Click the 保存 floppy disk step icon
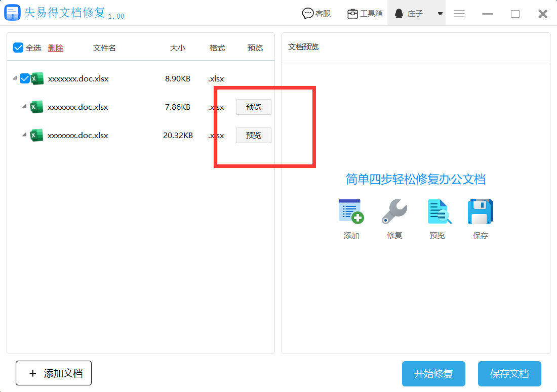557x392 pixels. click(x=480, y=211)
